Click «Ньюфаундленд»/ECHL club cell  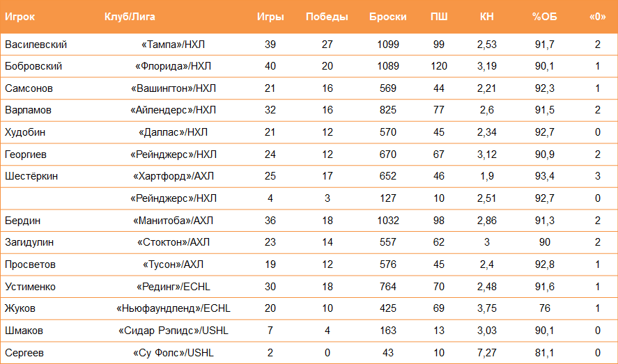(173, 308)
